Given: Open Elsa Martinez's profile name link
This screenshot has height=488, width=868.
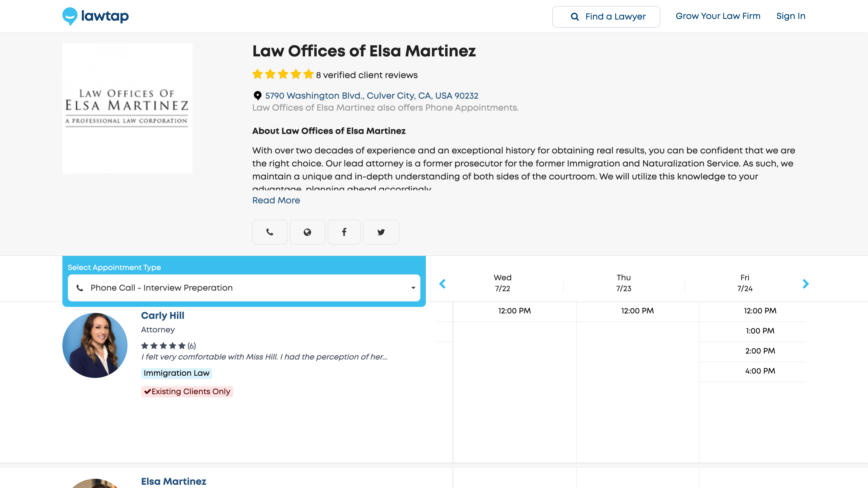Looking at the screenshot, I should pyautogui.click(x=174, y=481).
